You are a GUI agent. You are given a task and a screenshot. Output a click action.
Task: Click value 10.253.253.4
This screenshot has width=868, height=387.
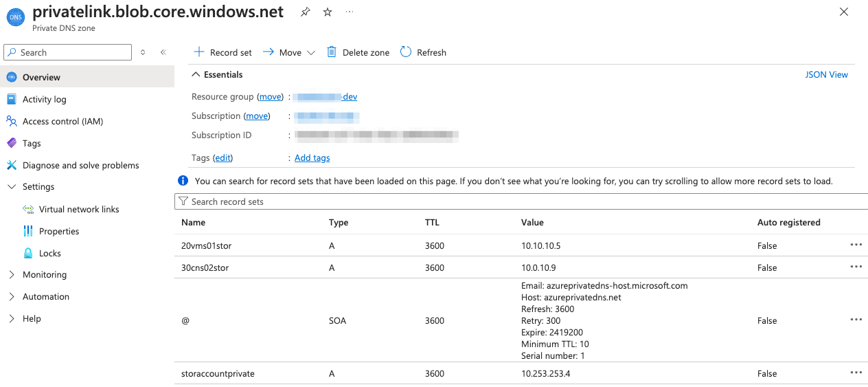point(546,373)
